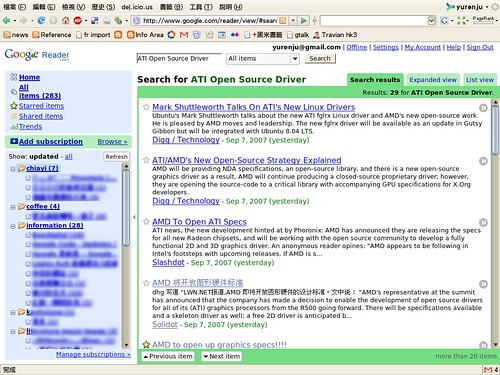Screen dimensions: 500x375
Task: Open the Trends link
Action: pos(30,127)
